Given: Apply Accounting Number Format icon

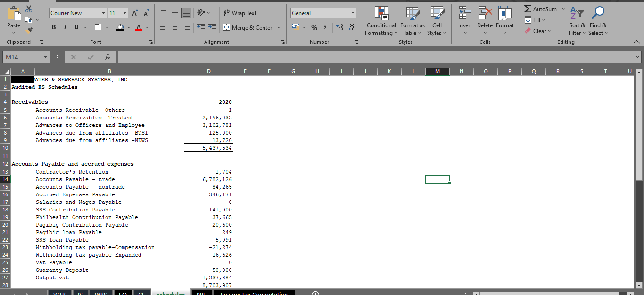Looking at the screenshot, I should tap(296, 28).
